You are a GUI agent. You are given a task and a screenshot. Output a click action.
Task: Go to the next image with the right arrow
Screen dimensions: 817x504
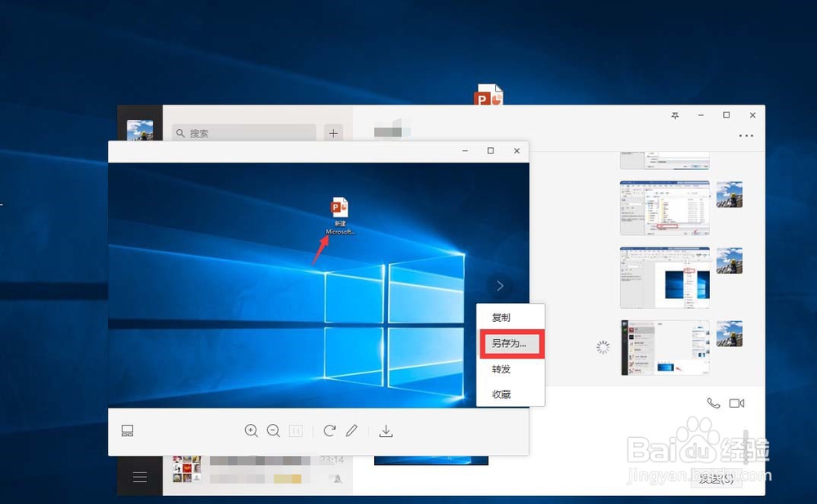500,286
